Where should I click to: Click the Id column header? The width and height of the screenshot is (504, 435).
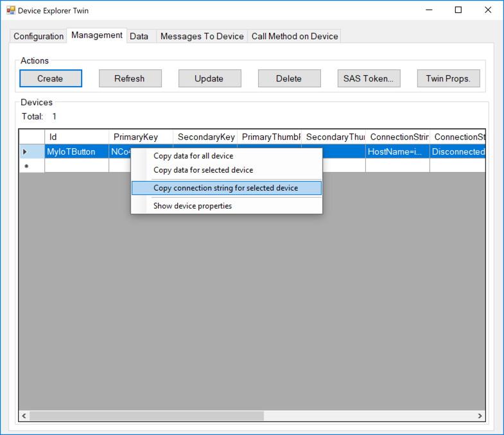[76, 137]
